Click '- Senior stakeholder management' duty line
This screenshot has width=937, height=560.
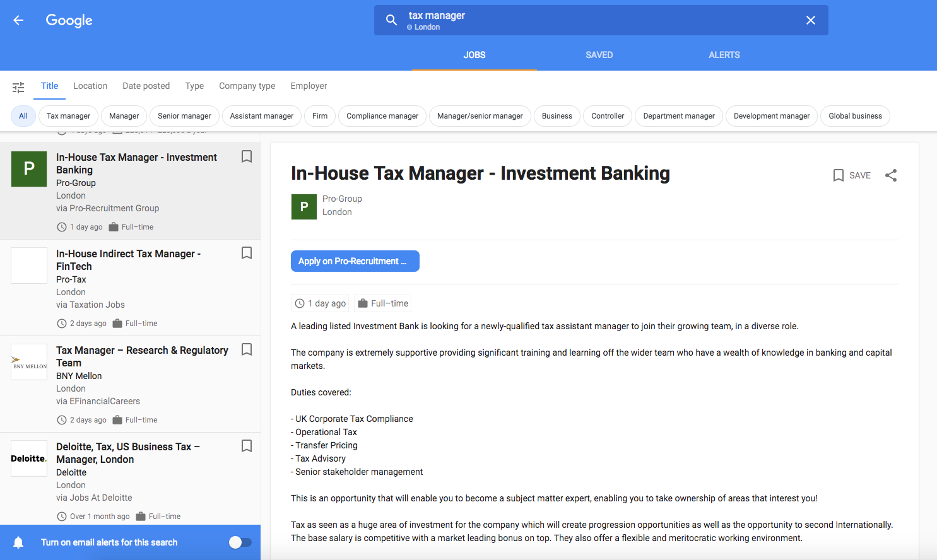(x=357, y=472)
